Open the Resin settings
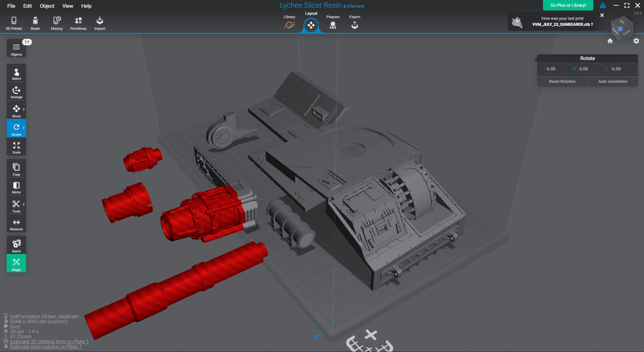This screenshot has width=644, height=352. pyautogui.click(x=35, y=23)
